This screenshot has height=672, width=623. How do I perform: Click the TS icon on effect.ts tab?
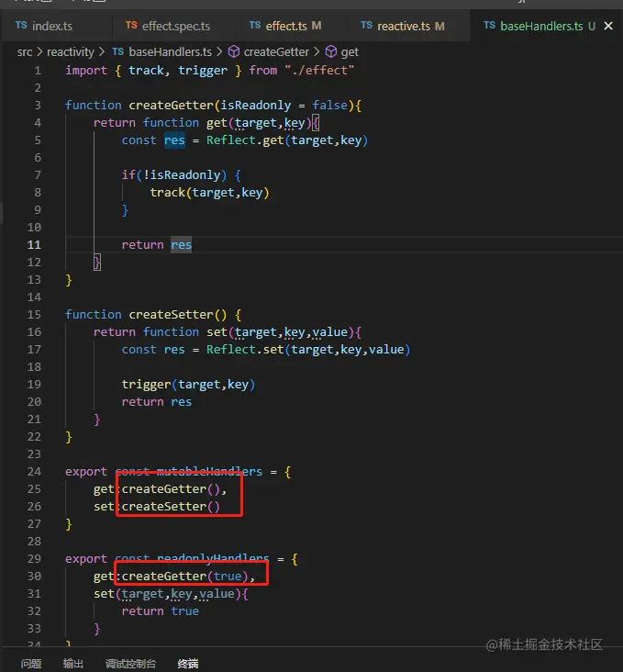coord(255,26)
